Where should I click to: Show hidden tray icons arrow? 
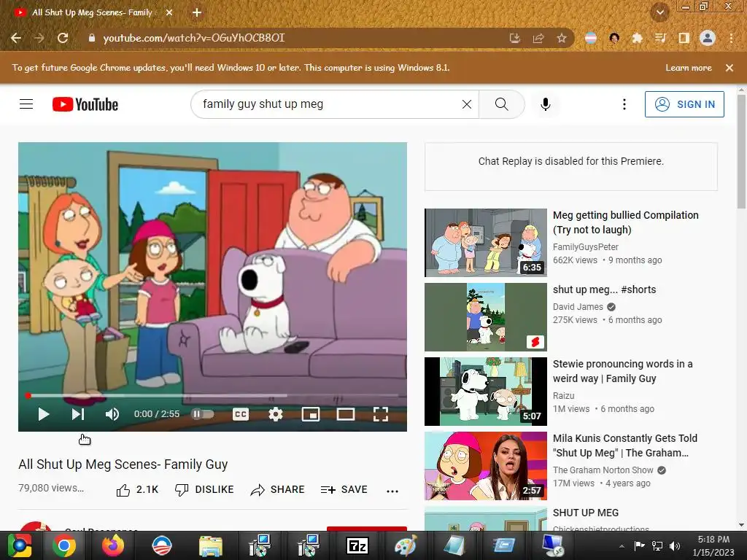[622, 546]
